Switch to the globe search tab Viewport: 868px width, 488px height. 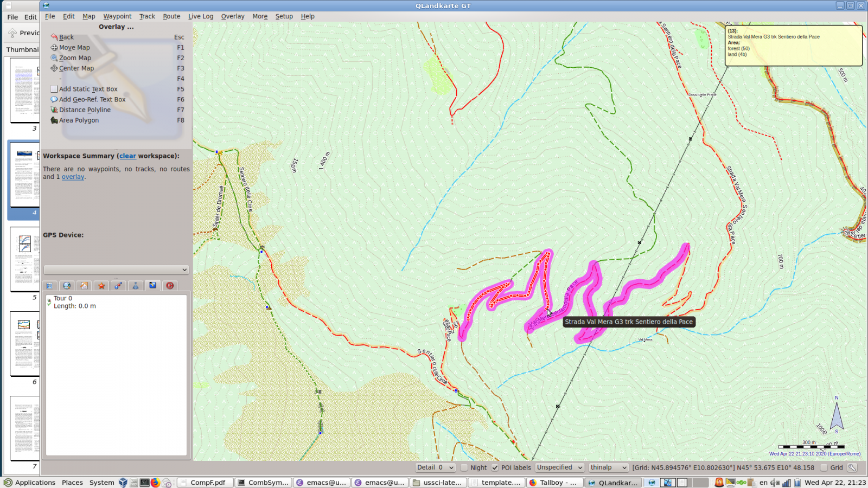click(x=67, y=286)
